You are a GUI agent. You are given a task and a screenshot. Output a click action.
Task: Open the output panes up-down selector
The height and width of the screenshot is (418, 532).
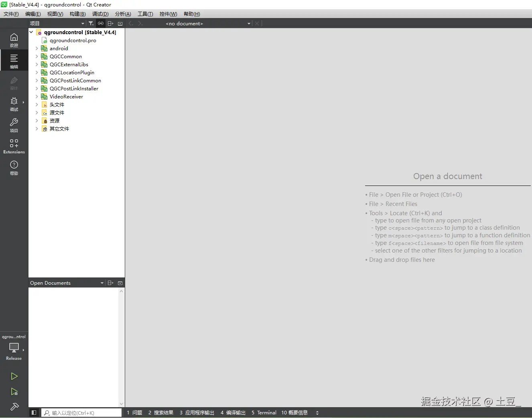[x=317, y=413]
